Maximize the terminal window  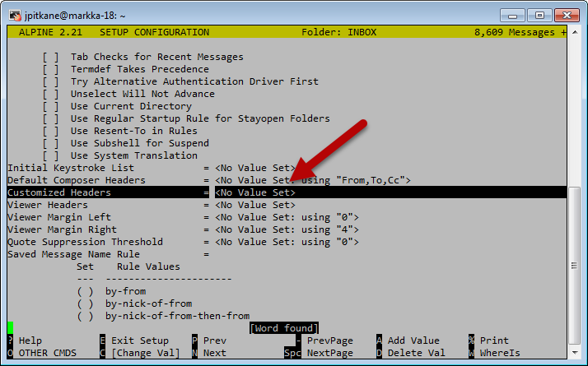(539, 16)
